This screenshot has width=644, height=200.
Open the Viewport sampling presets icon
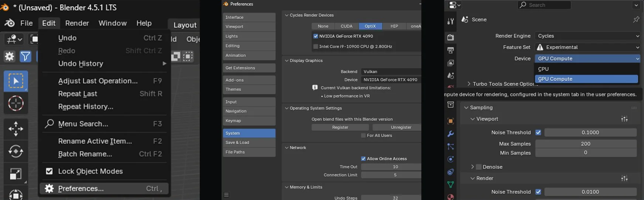(624, 119)
